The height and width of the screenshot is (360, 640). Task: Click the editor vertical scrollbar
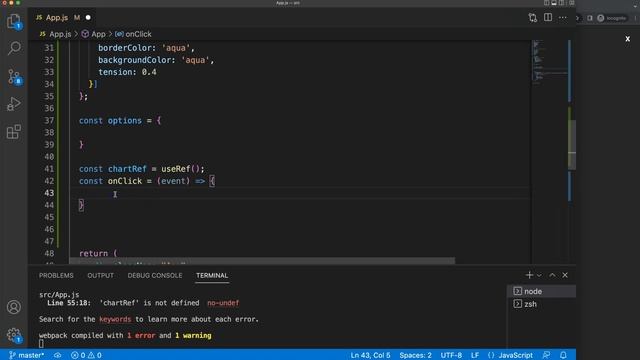(x=572, y=145)
